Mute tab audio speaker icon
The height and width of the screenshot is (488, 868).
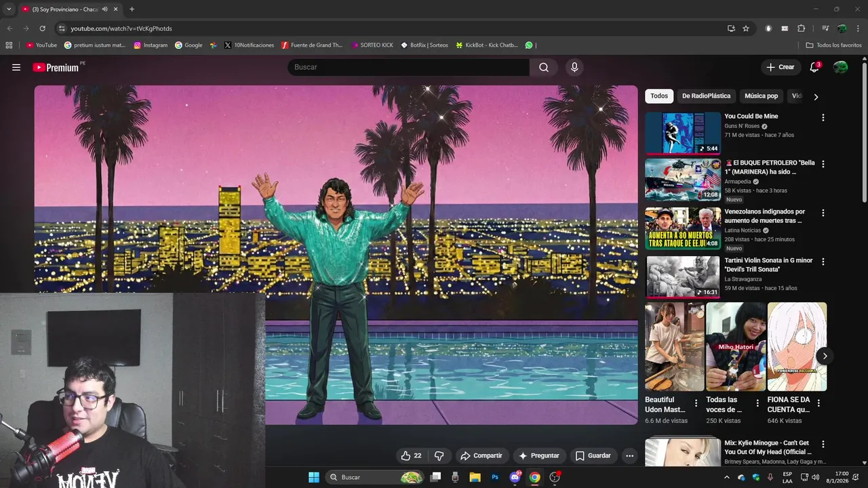[104, 9]
